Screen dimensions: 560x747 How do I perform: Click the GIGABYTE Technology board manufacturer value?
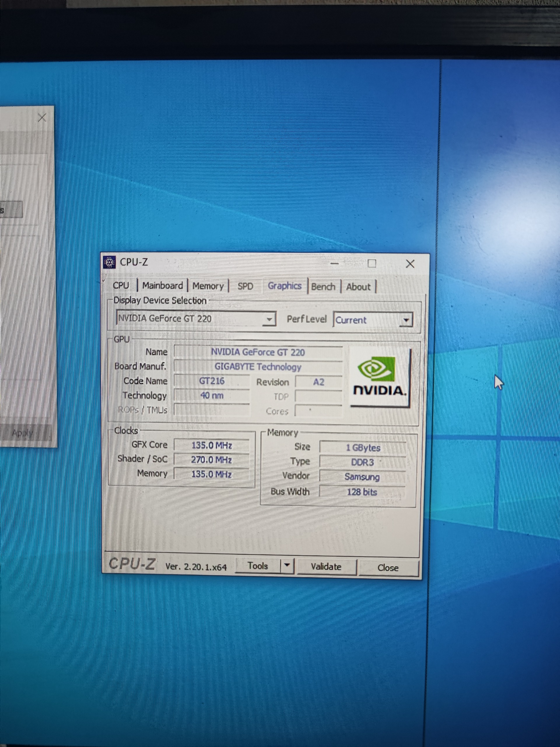[x=258, y=367]
